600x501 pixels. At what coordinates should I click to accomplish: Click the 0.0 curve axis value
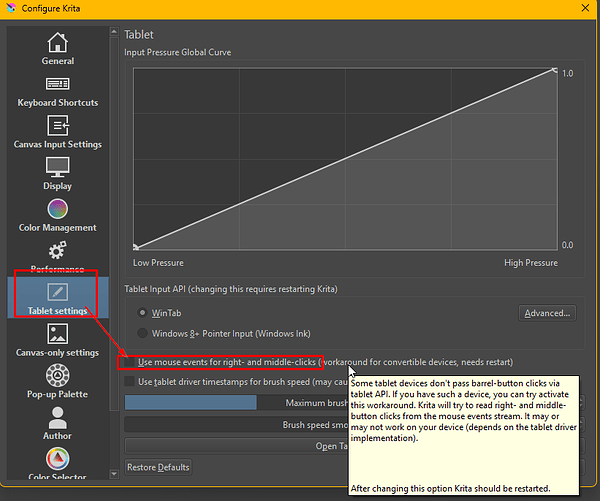pos(567,245)
